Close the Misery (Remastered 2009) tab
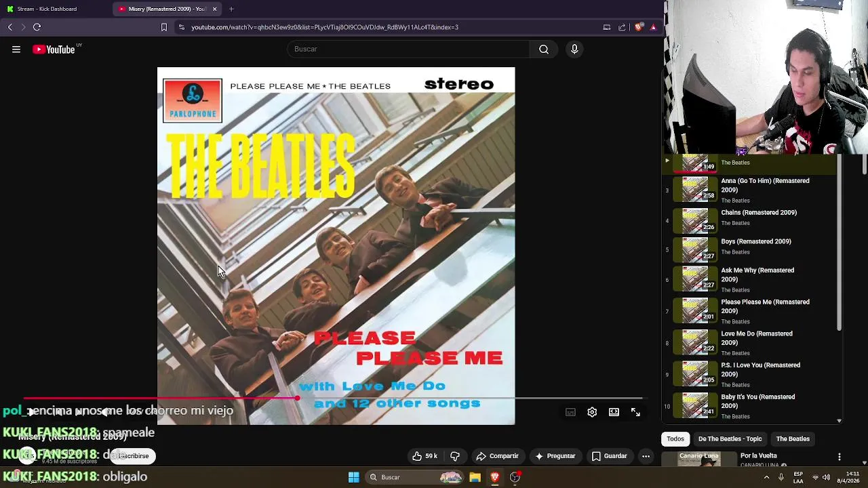The height and width of the screenshot is (488, 868). point(214,9)
